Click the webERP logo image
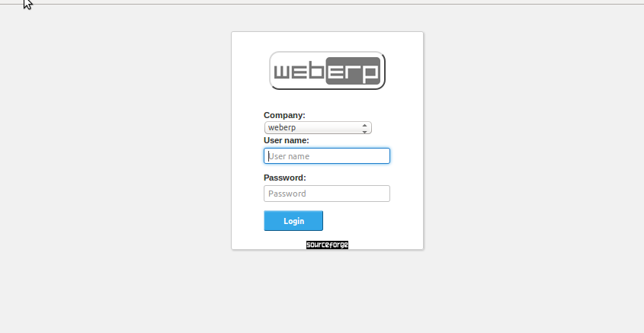644x333 pixels. (328, 71)
